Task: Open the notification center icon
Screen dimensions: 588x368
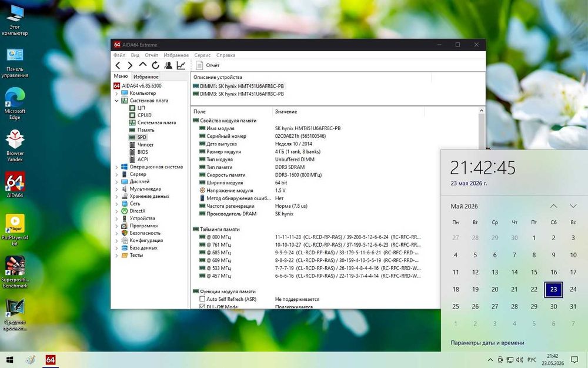Action: tap(574, 360)
